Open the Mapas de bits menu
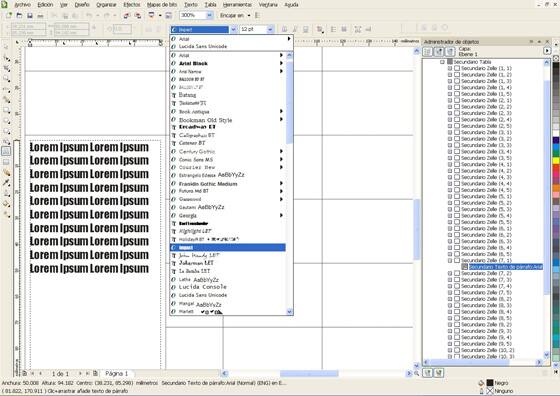This screenshot has height=396, width=560. coord(162,5)
